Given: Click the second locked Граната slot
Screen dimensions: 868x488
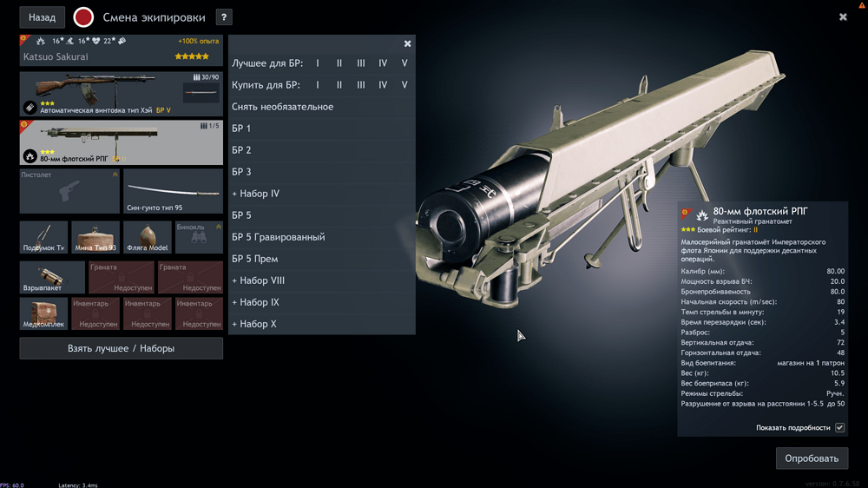Looking at the screenshot, I should pos(190,277).
